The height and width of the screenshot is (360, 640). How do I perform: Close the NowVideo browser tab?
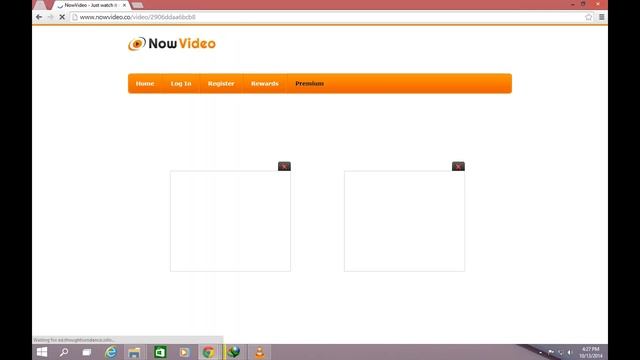coord(124,5)
